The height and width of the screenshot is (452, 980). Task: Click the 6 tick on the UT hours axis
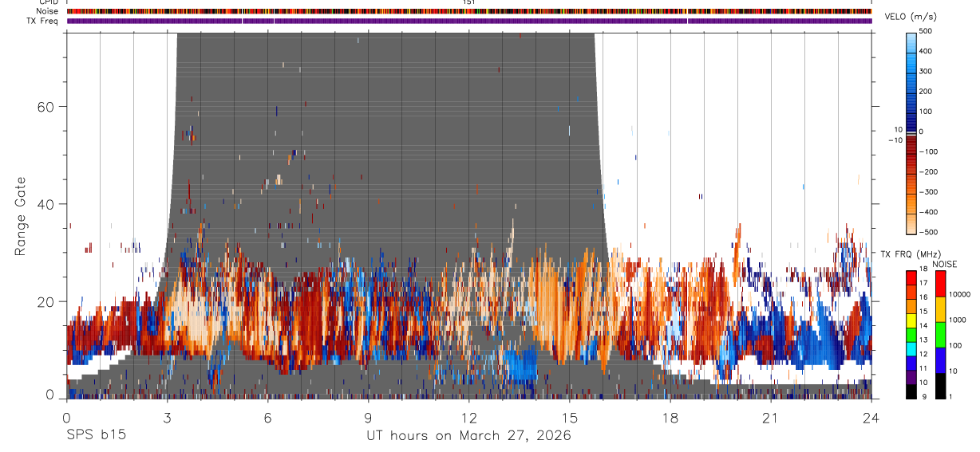coord(267,417)
